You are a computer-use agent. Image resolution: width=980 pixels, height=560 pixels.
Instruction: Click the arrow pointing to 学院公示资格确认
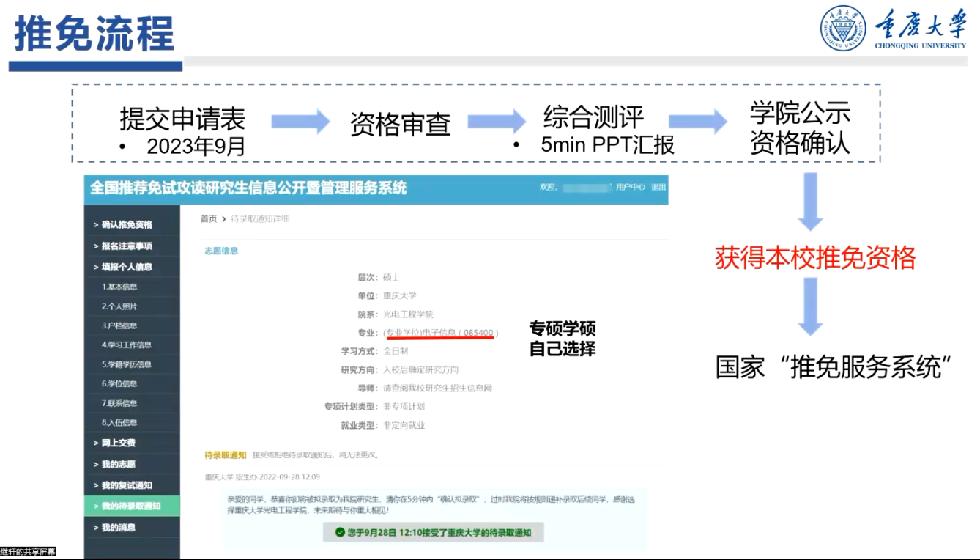click(697, 122)
